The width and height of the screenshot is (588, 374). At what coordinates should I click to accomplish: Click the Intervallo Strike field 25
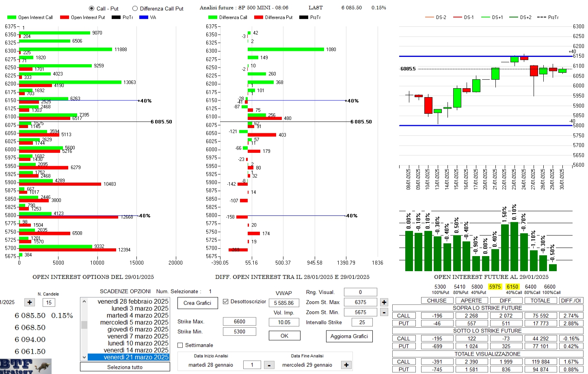(362, 322)
